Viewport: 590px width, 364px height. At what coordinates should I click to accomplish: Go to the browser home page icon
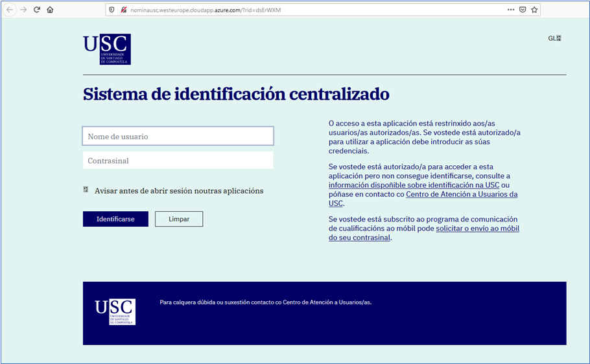coord(50,10)
